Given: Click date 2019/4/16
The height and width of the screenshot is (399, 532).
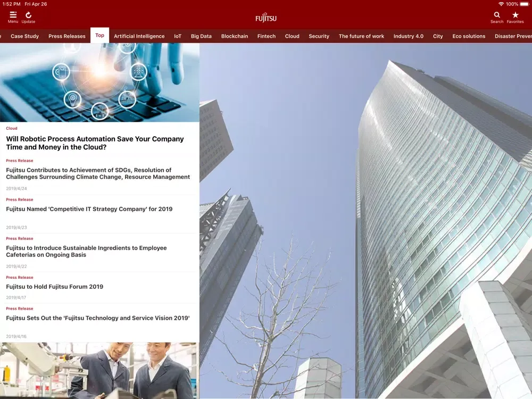Looking at the screenshot, I should coord(16,337).
